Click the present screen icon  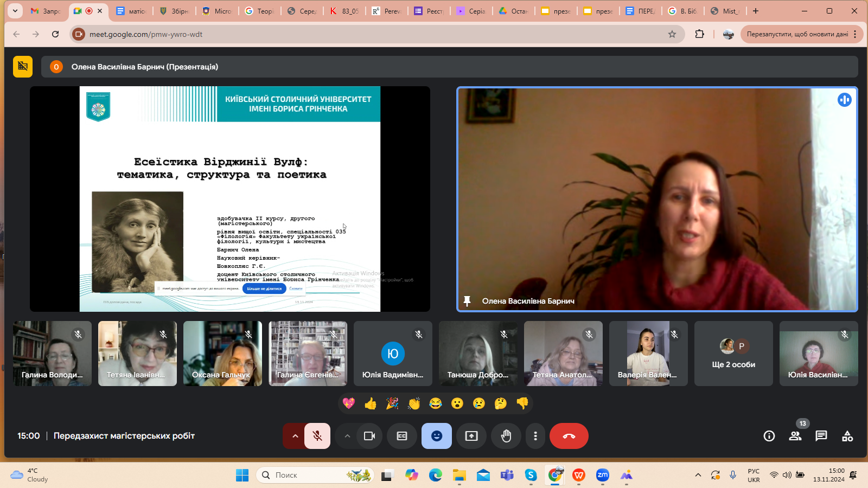471,436
